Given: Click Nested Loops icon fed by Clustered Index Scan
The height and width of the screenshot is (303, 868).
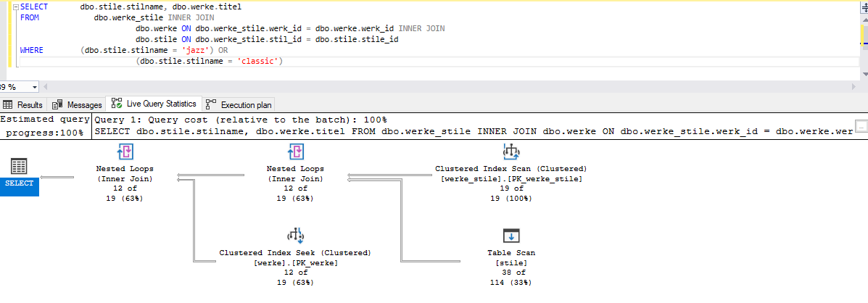Looking at the screenshot, I should [x=296, y=151].
